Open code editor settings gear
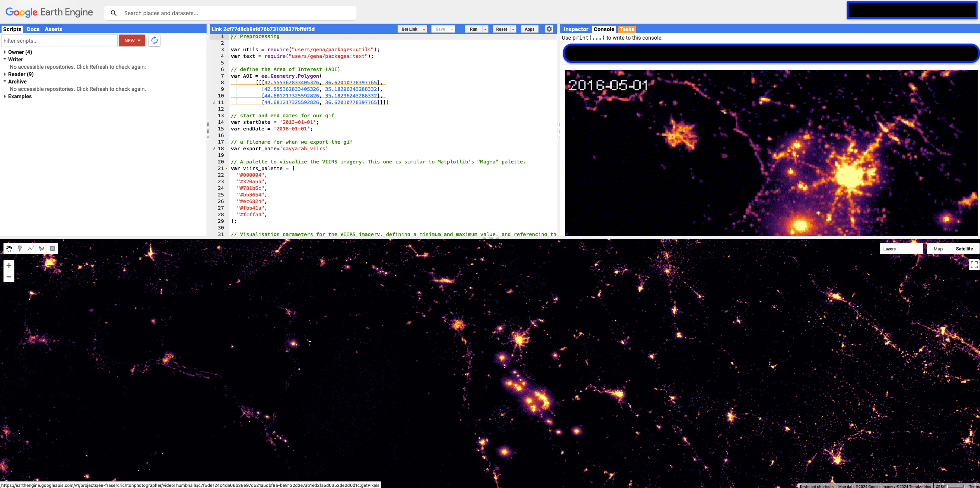The height and width of the screenshot is (488, 980). 549,29
